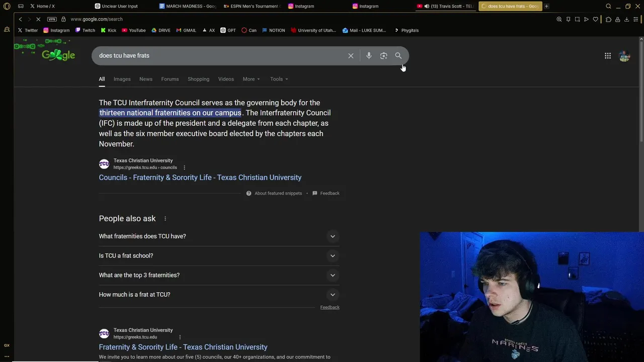Click the zoom magnifier icon in the toolbar
Viewport: 644px width, 362px height.
point(559,19)
